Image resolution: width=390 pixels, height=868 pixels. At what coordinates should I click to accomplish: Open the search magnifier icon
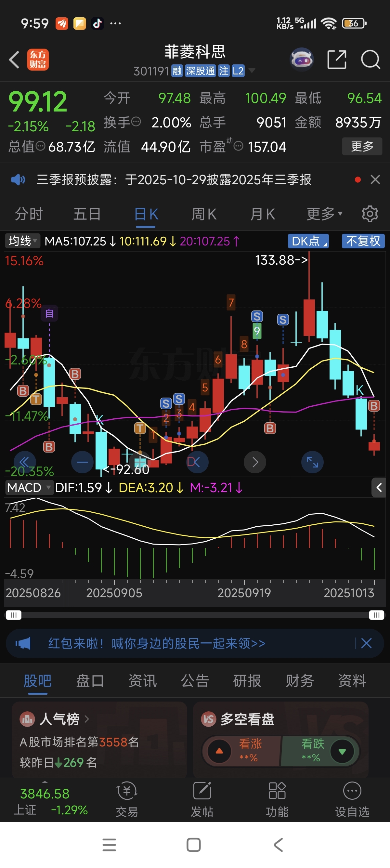[370, 59]
